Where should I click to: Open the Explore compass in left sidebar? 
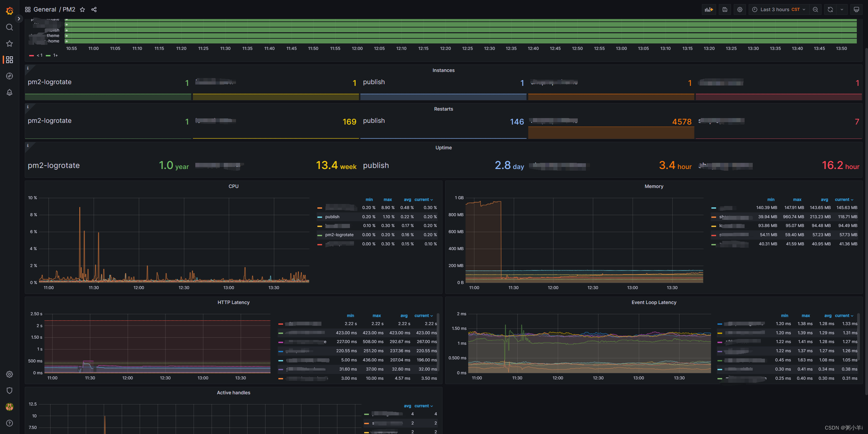(x=9, y=76)
